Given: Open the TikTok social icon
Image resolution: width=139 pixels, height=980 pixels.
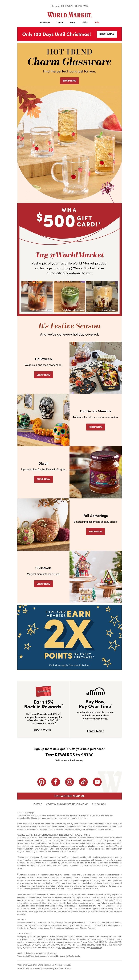Looking at the screenshot, I should tap(84, 781).
